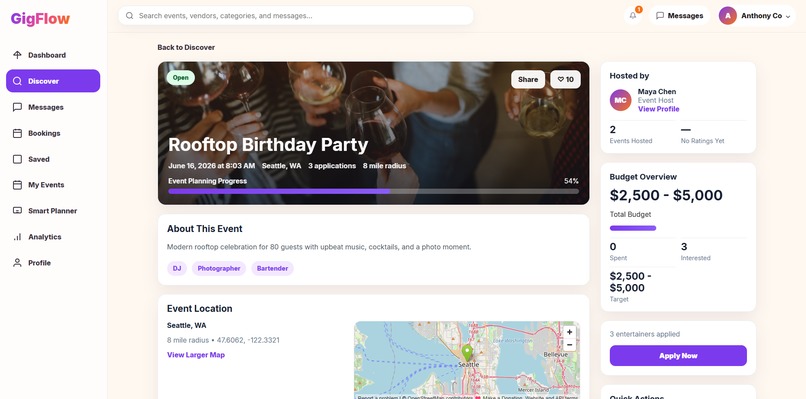Click the GigFlow logo
This screenshot has height=399, width=806.
point(40,19)
